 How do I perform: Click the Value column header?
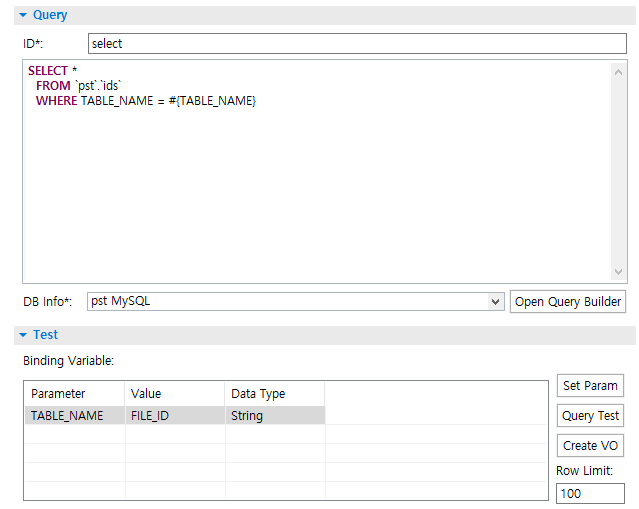tap(174, 394)
